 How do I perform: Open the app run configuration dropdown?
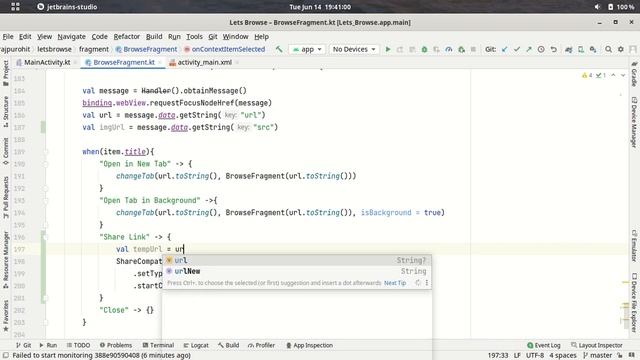coord(307,49)
